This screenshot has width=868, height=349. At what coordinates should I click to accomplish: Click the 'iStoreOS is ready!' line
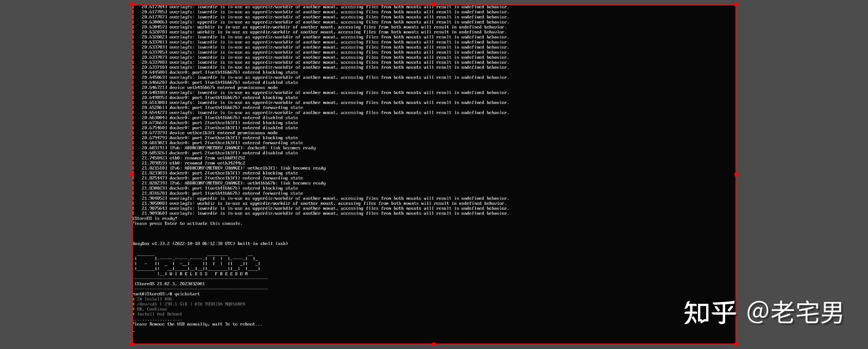(155, 218)
